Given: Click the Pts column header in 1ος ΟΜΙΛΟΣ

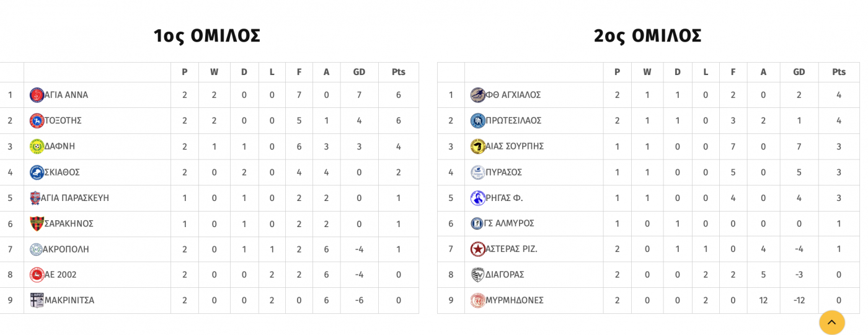Looking at the screenshot, I should click(x=399, y=72).
